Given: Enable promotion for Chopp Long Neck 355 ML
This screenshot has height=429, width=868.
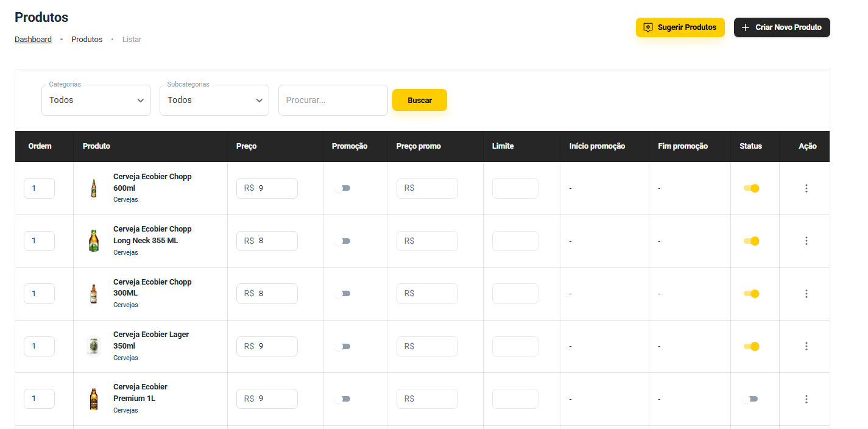Looking at the screenshot, I should coord(342,241).
